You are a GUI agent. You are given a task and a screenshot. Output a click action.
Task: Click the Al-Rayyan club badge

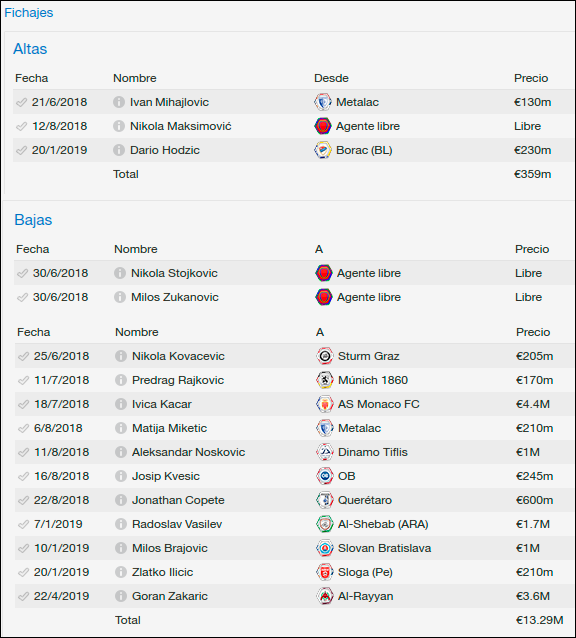(x=325, y=596)
